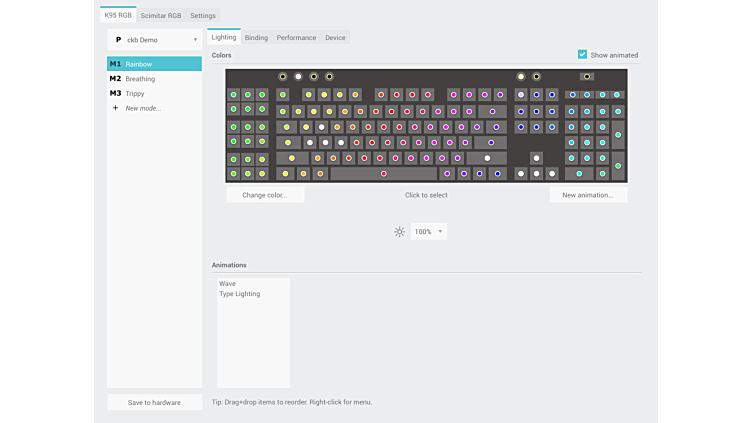Toggle the Show animated checkbox
The image size is (752, 423).
pyautogui.click(x=583, y=55)
